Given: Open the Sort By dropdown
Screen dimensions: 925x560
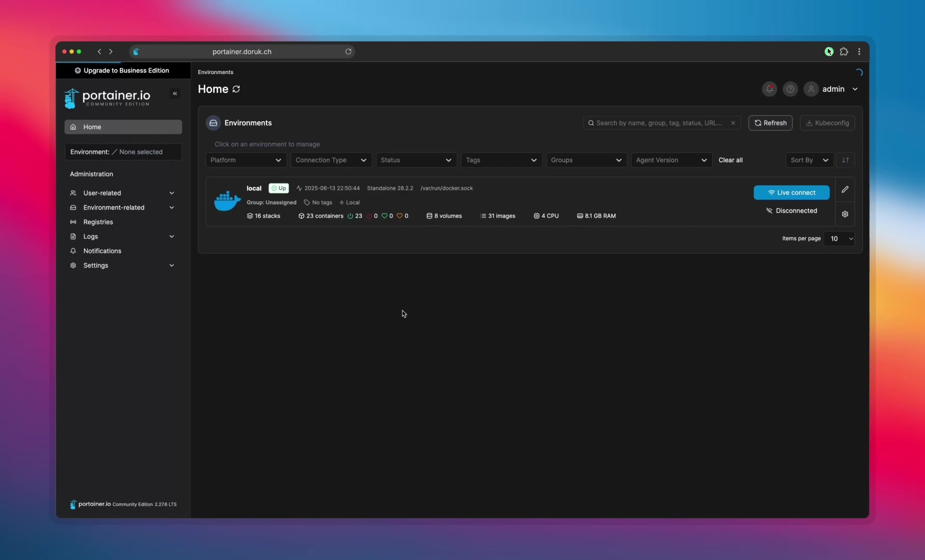Looking at the screenshot, I should [809, 160].
